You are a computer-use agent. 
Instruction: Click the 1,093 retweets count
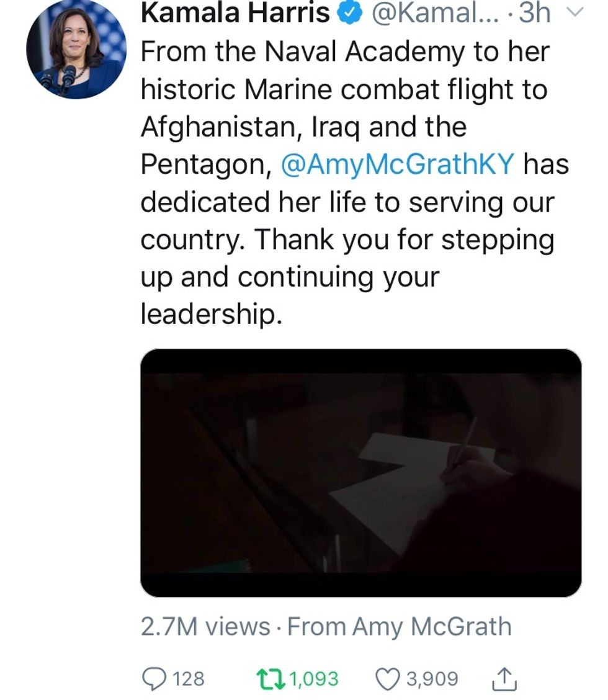(314, 678)
